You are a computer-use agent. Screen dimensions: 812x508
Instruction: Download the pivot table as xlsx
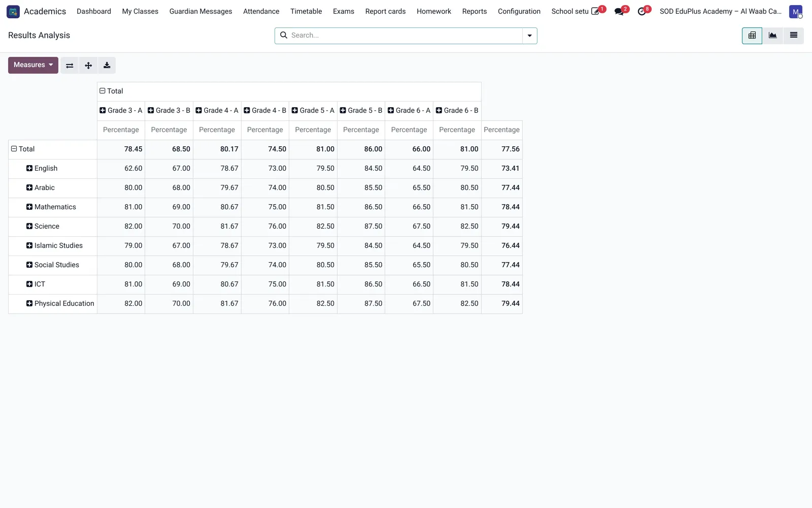coord(107,65)
